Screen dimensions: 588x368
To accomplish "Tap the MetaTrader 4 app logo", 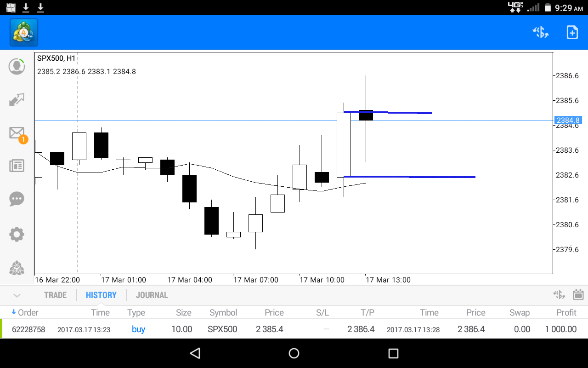I will (x=24, y=32).
